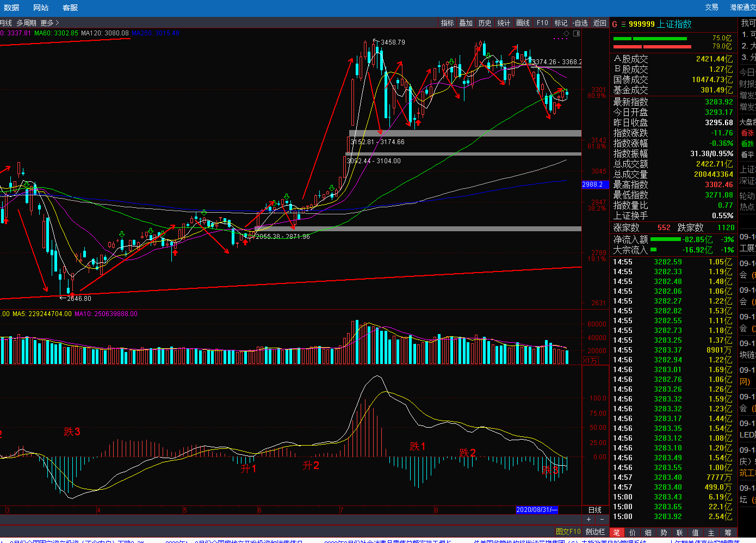756x543 pixels.
Task: Open the 交易 menu at top right
Action: [x=711, y=7]
